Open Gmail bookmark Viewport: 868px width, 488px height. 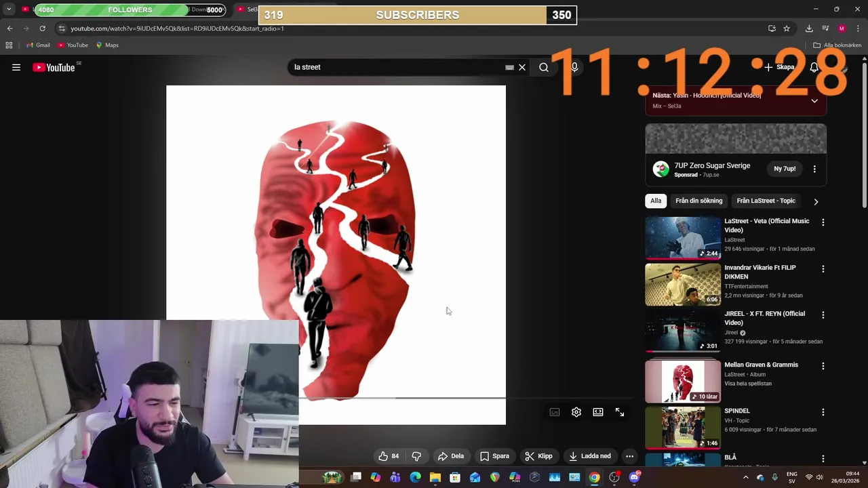[x=38, y=45]
